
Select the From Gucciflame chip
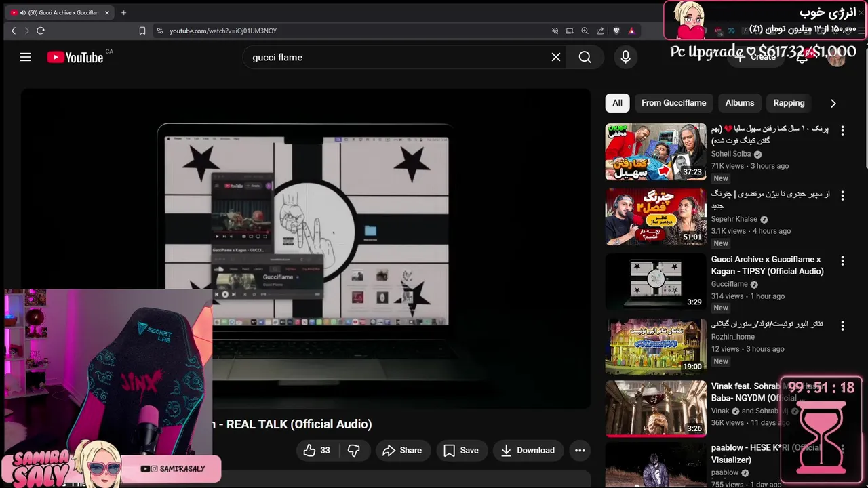click(673, 103)
